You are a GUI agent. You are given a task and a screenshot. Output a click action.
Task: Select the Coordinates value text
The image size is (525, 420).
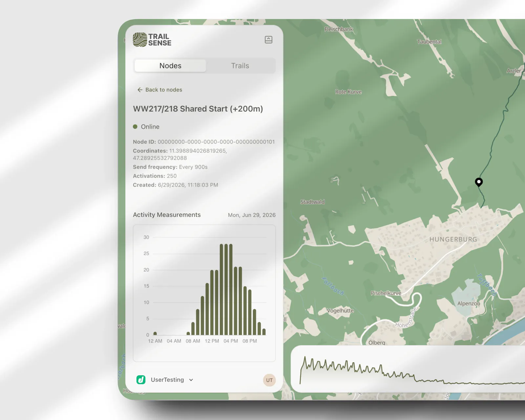click(180, 154)
